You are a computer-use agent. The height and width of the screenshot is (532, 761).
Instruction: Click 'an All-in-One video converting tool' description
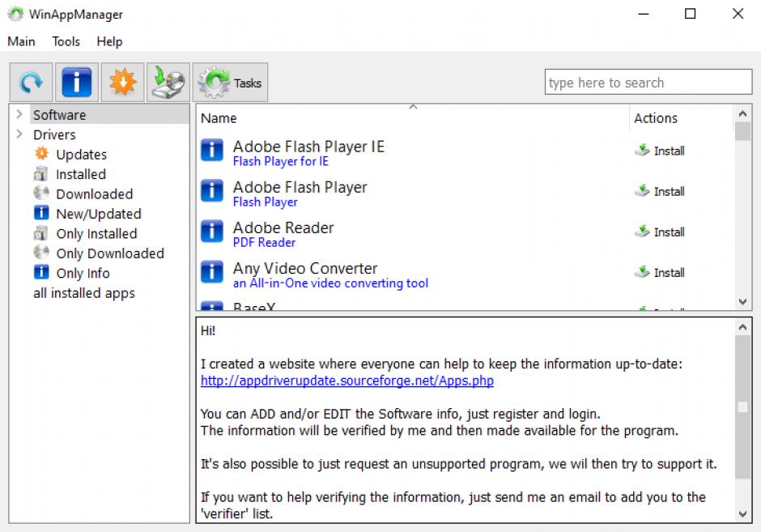330,283
